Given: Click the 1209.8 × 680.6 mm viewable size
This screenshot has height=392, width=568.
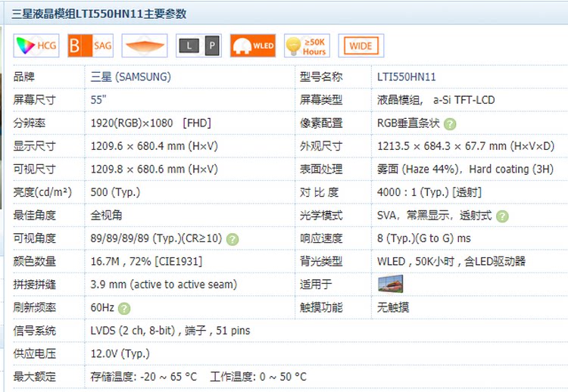Looking at the screenshot, I should 154,170.
